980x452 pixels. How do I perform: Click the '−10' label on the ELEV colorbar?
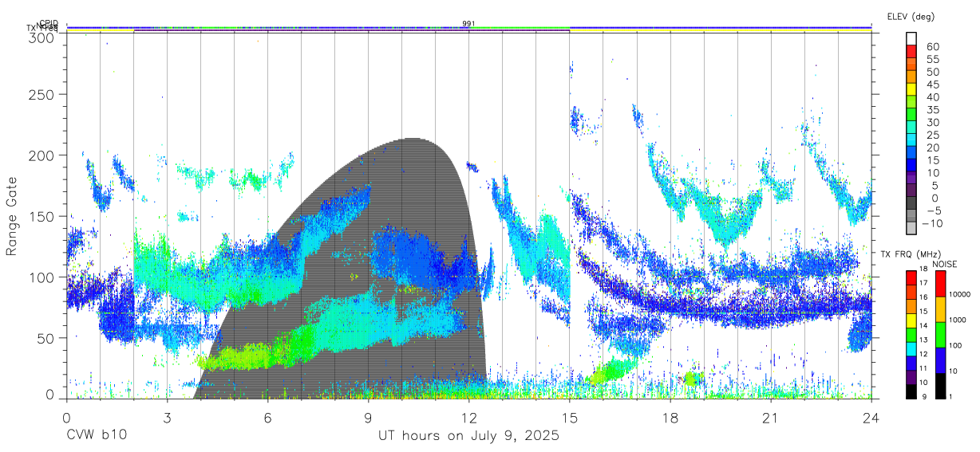(x=934, y=223)
